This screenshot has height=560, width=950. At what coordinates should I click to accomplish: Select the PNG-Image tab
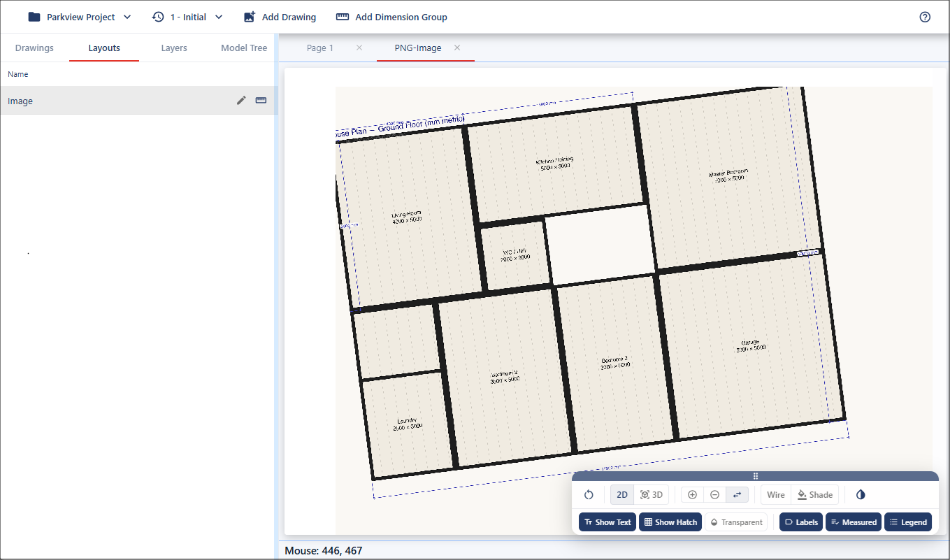coord(418,48)
